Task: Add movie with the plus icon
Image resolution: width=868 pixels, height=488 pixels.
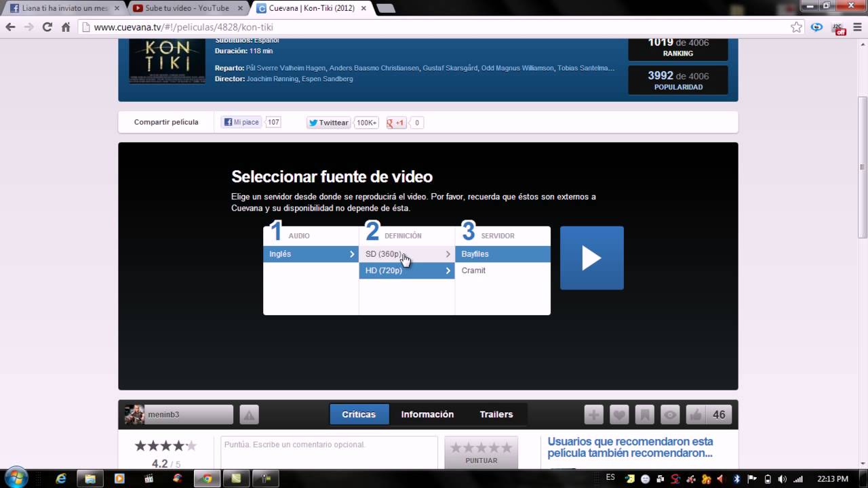Action: pos(593,415)
